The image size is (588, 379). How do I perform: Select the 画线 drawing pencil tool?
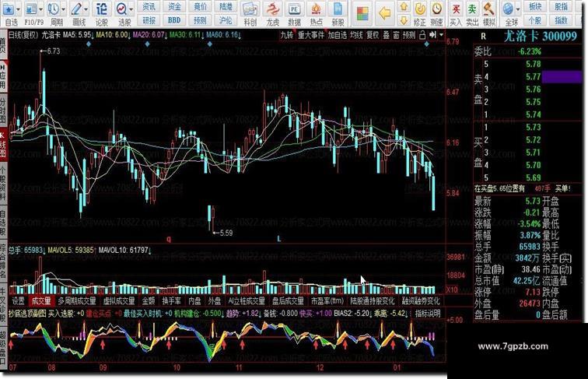(x=77, y=9)
